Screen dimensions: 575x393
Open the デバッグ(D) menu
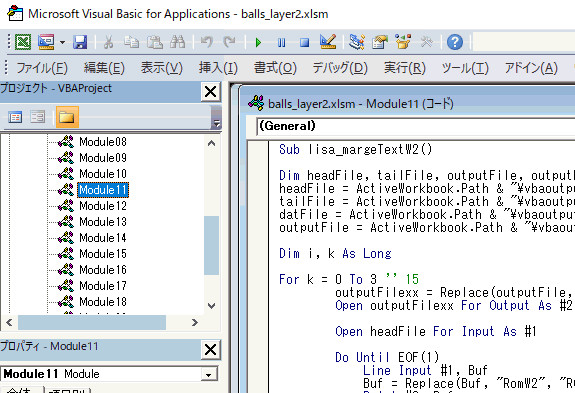[340, 68]
